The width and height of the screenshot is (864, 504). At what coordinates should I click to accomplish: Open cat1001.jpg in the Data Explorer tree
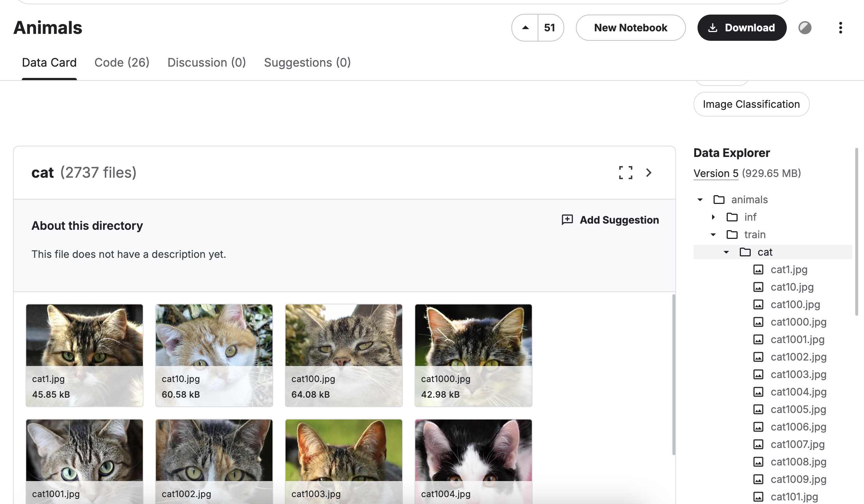[x=797, y=339]
